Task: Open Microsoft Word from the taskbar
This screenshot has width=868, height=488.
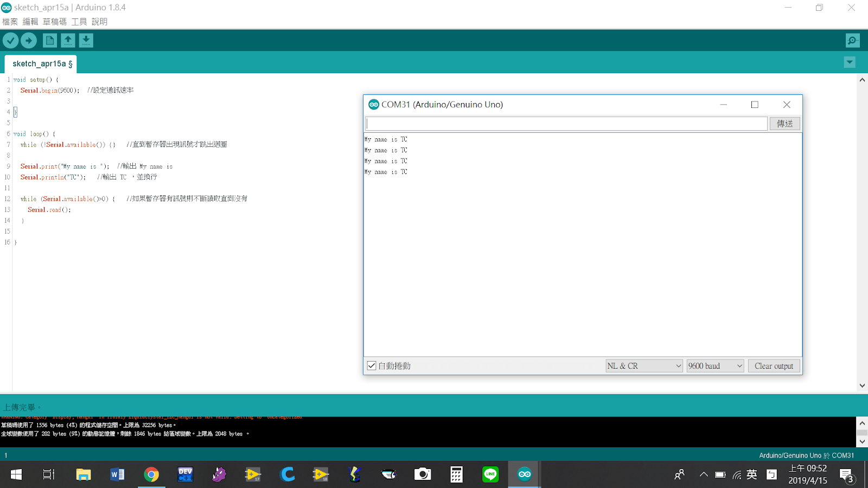Action: coord(118,474)
